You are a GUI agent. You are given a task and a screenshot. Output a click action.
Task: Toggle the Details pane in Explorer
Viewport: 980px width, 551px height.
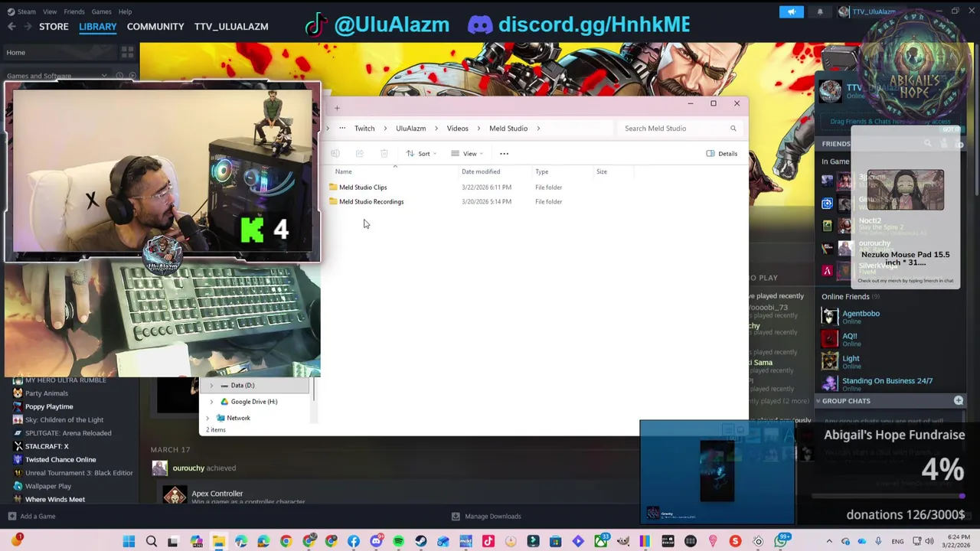click(x=721, y=154)
